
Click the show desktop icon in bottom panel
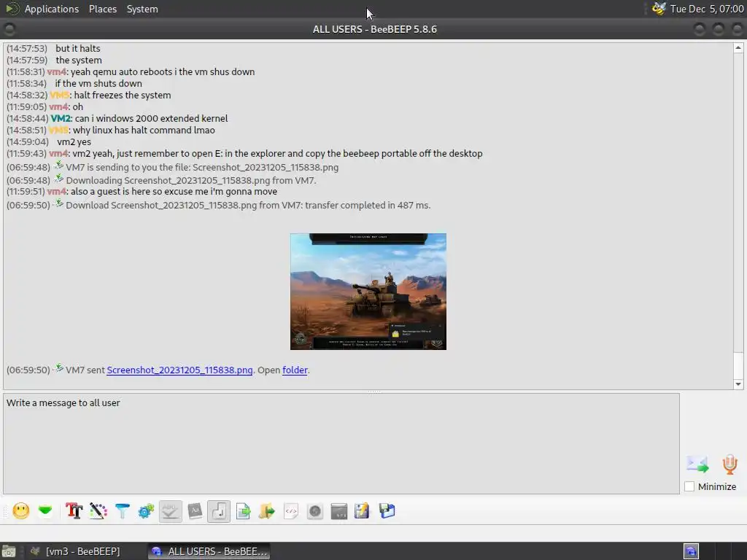pyautogui.click(x=9, y=551)
